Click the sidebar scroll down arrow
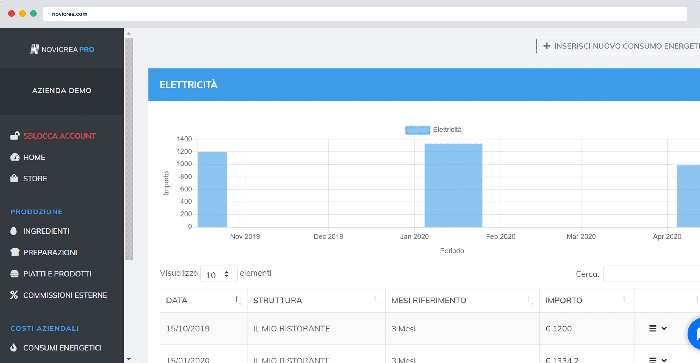This screenshot has width=700, height=363. tap(129, 359)
